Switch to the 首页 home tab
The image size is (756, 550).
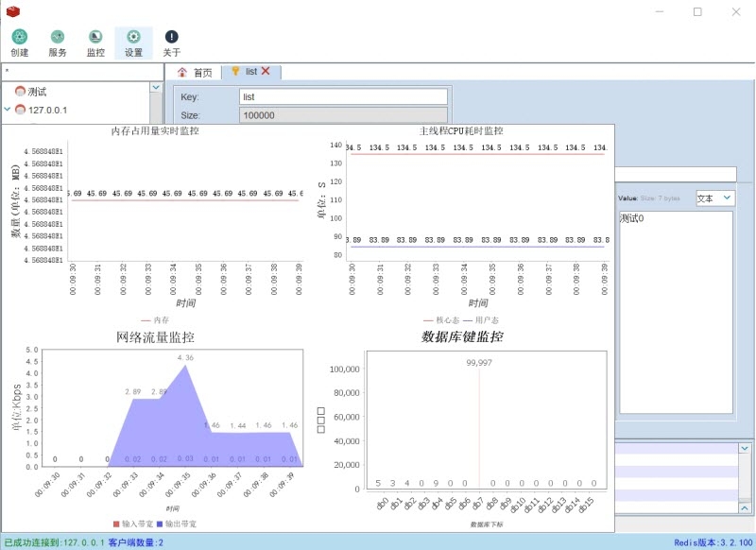(x=195, y=73)
